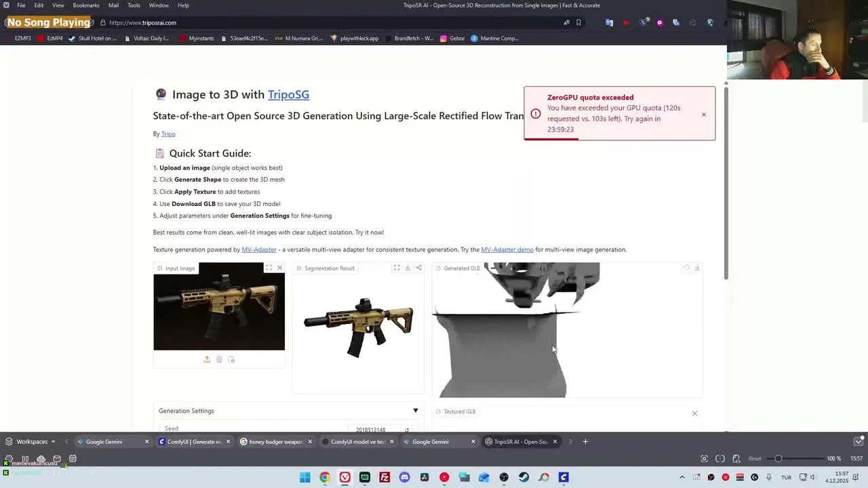868x488 pixels.
Task: Open the Window menu
Action: point(159,5)
